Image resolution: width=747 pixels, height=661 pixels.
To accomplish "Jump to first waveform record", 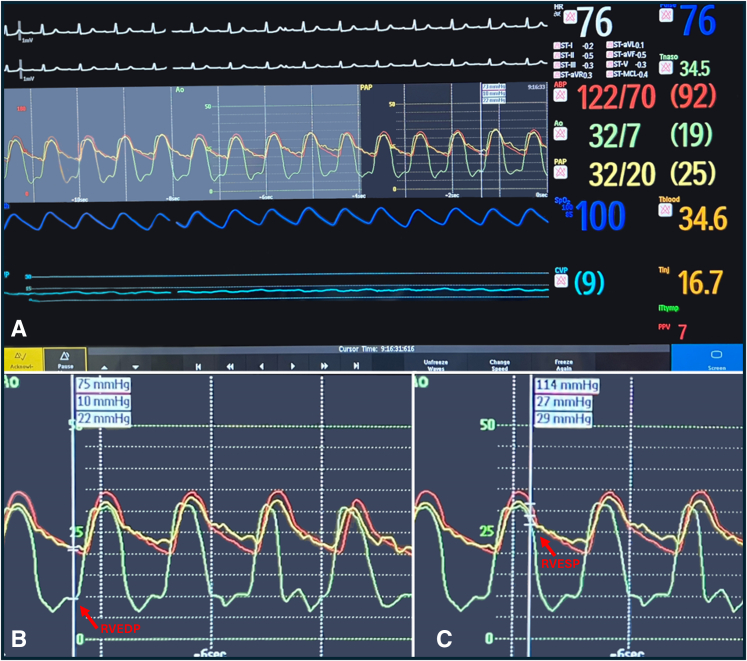I will pyautogui.click(x=198, y=366).
